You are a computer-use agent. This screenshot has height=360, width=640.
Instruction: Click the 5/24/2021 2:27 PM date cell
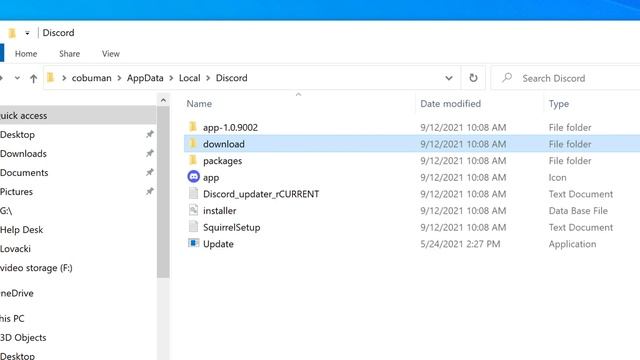pos(460,244)
